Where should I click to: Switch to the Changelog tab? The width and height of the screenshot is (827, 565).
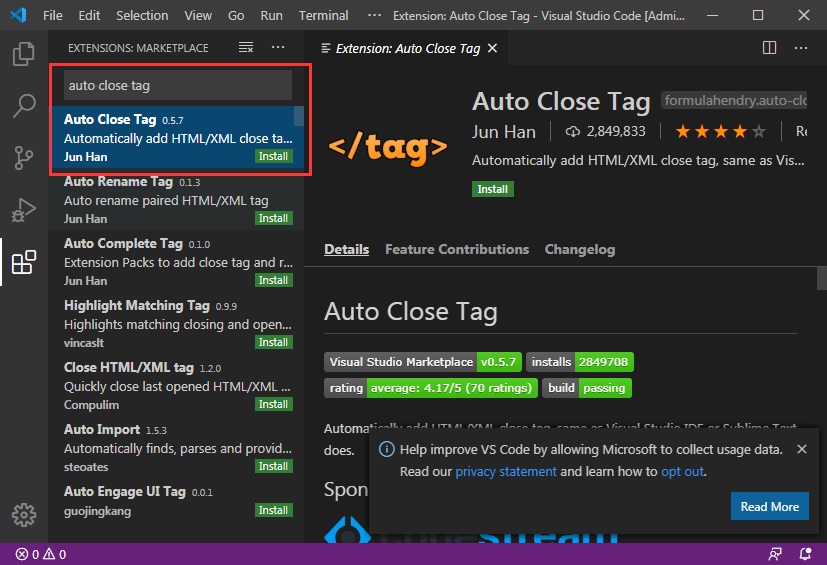click(580, 250)
